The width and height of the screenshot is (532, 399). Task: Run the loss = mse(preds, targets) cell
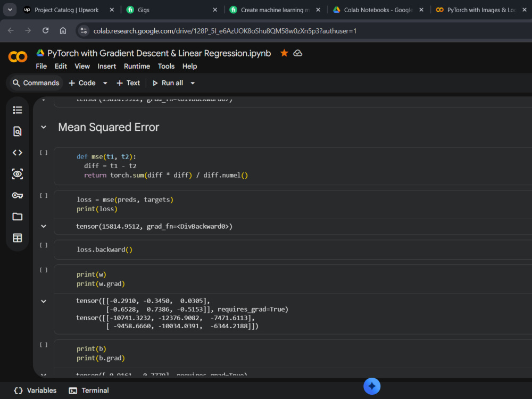pos(44,196)
